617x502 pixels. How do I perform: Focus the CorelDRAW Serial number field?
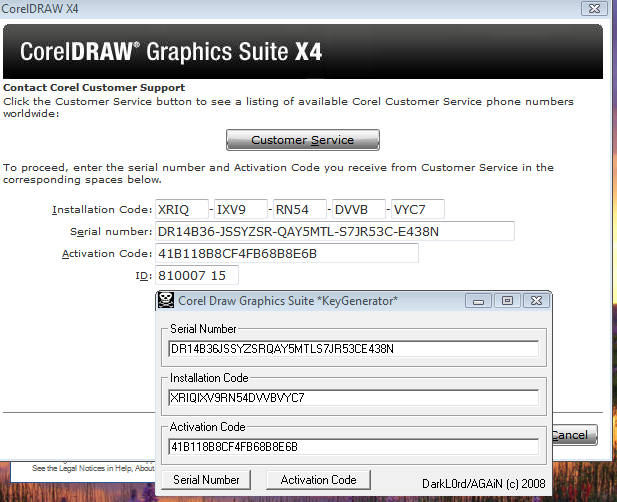pyautogui.click(x=335, y=231)
